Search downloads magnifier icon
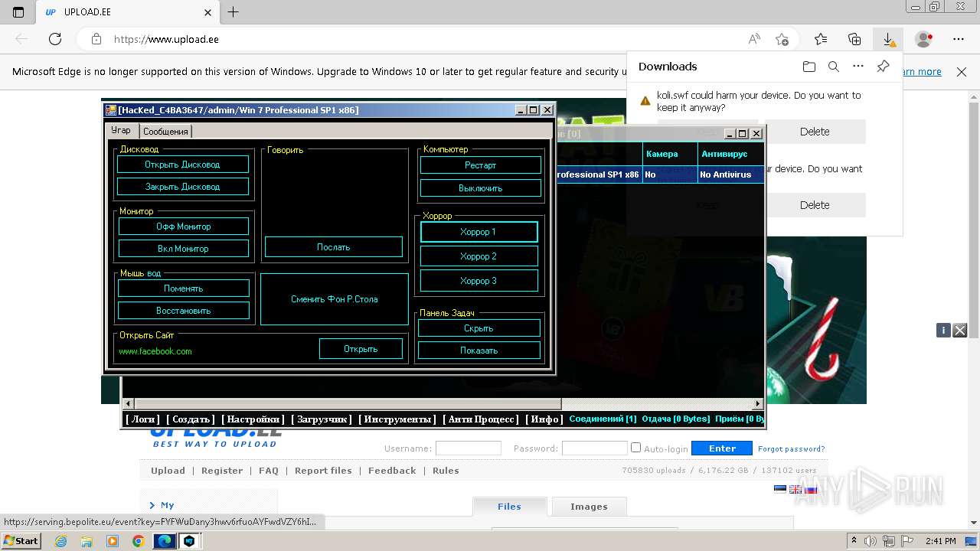Viewport: 980px width, 551px height. (834, 67)
